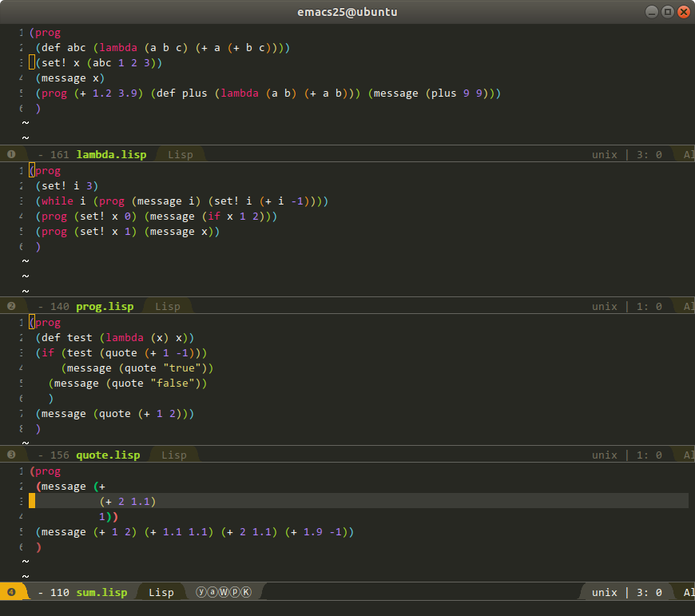The width and height of the screenshot is (695, 616).
Task: Click the circled 'y' minor mode indicator
Action: click(201, 592)
